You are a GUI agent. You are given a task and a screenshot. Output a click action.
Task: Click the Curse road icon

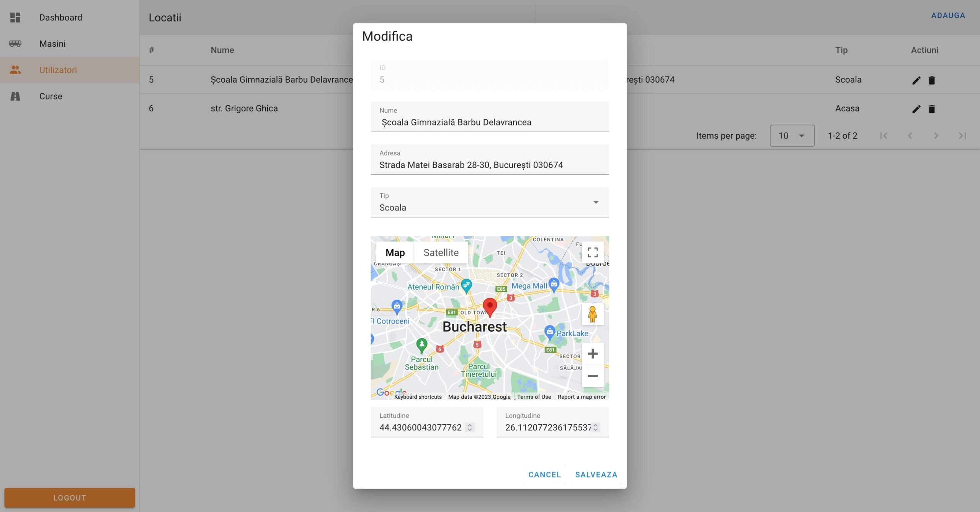pos(15,96)
